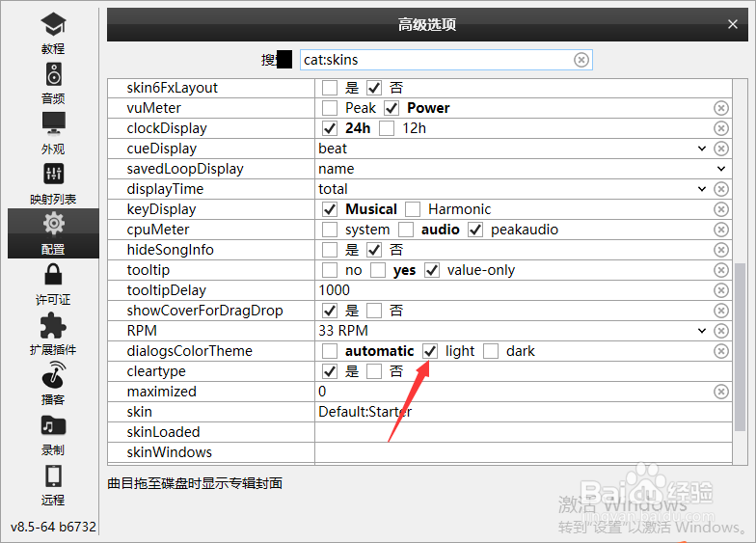Select the skinWindows option name
This screenshot has width=756, height=543.
click(170, 452)
